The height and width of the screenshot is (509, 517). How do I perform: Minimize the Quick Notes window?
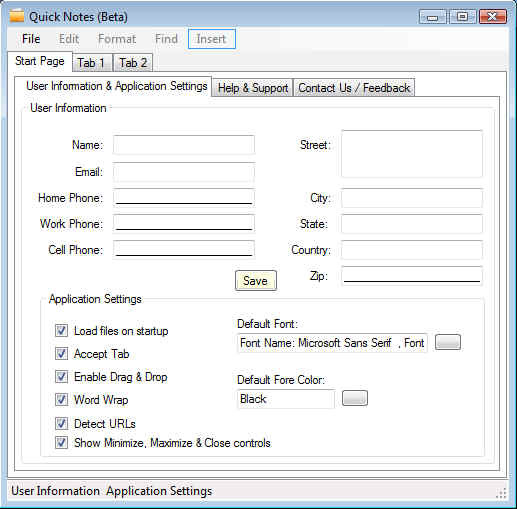tap(432, 17)
